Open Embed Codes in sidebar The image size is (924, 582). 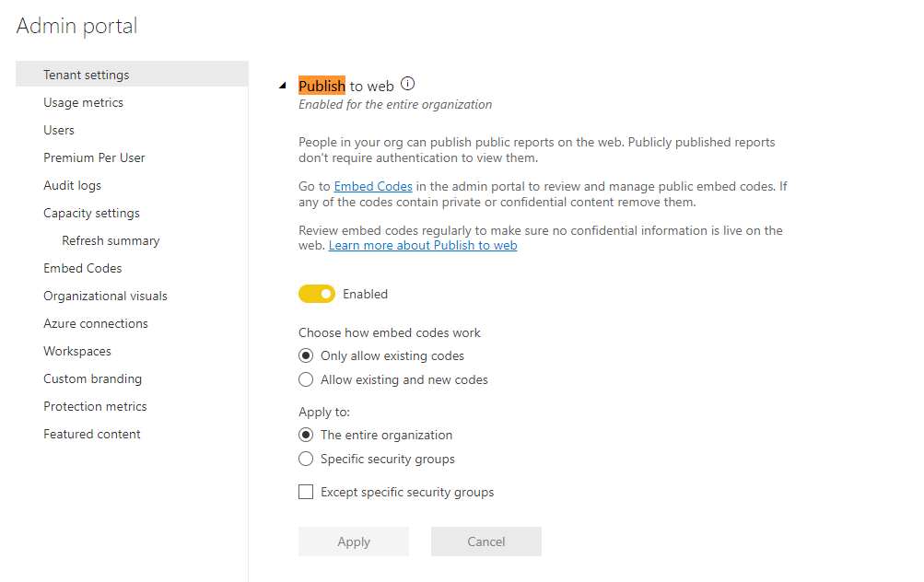click(83, 268)
